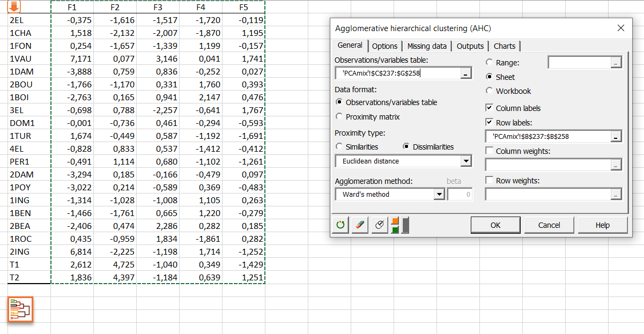Switch to the Missing data tab

(x=427, y=46)
